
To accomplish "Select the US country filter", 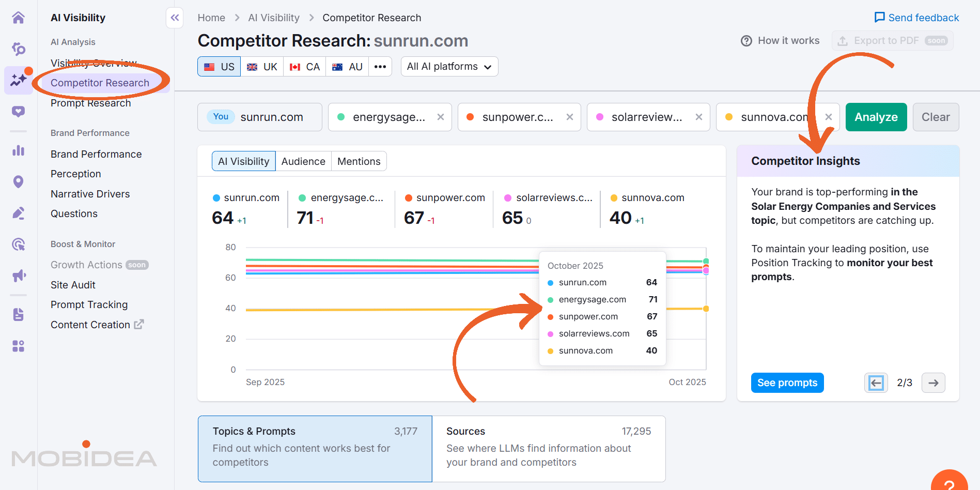I will [219, 66].
